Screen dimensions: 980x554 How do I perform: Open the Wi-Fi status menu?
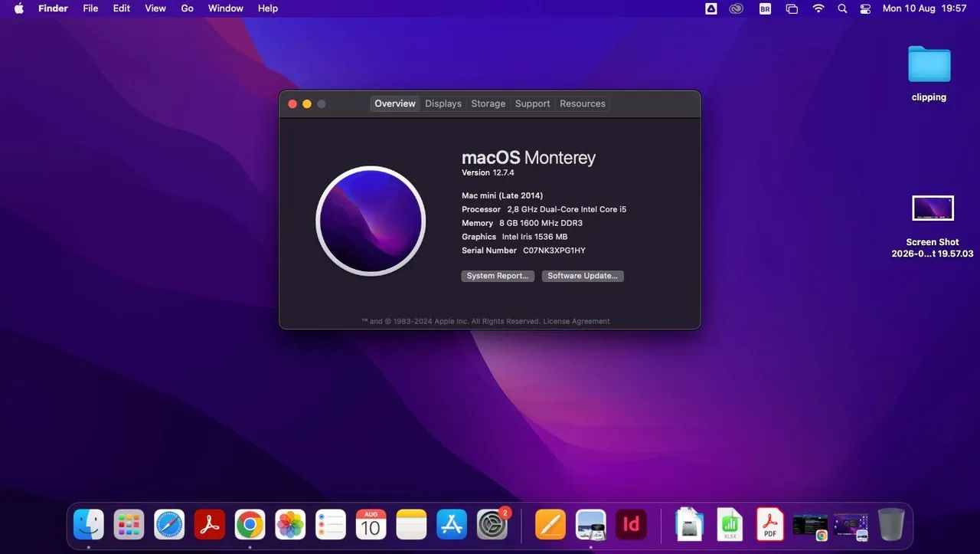(818, 8)
